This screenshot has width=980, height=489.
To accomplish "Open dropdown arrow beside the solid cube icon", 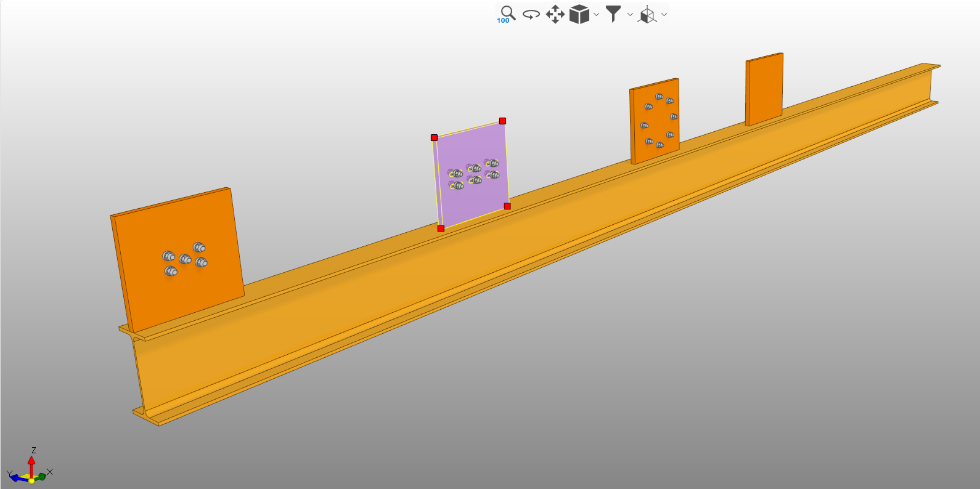I will pyautogui.click(x=596, y=14).
